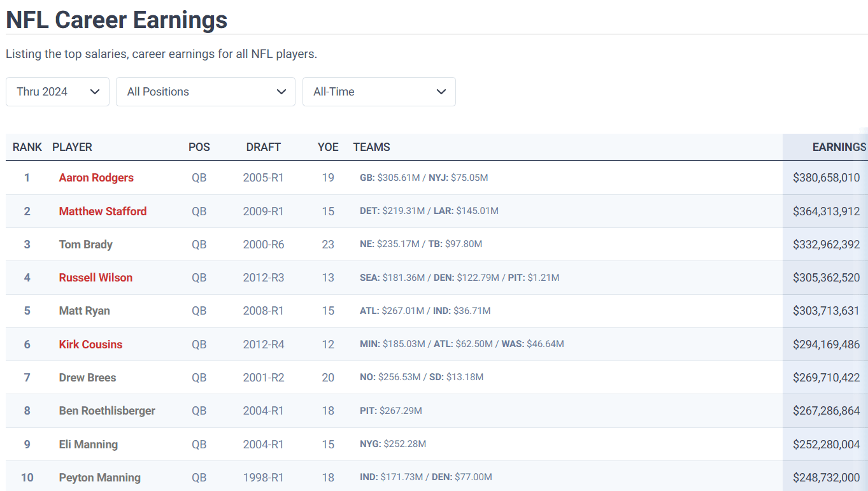Click the teams text IND: $171.73M / DEN: $77.00M
868x491 pixels.
click(426, 478)
